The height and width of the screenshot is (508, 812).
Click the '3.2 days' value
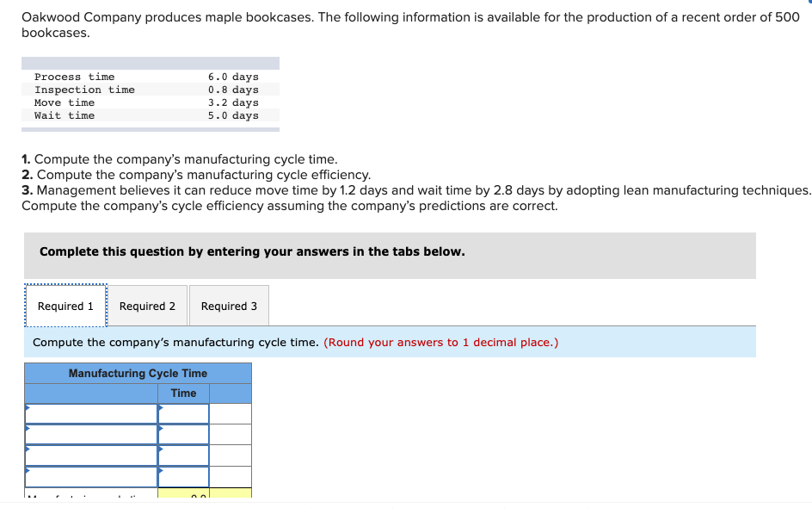[x=234, y=102]
